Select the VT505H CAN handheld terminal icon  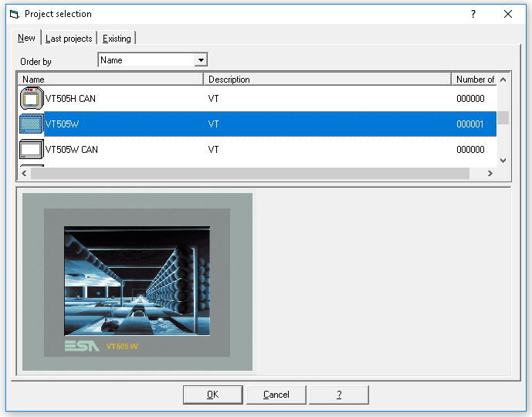32,98
